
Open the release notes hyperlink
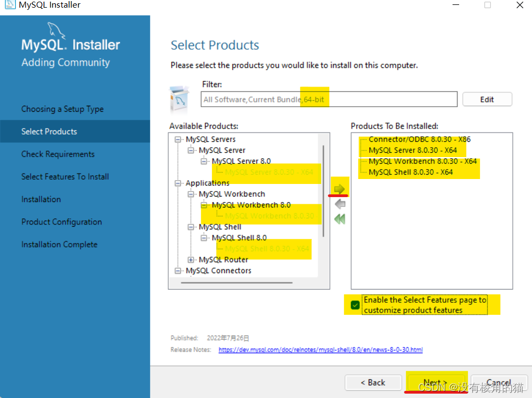[x=321, y=349]
